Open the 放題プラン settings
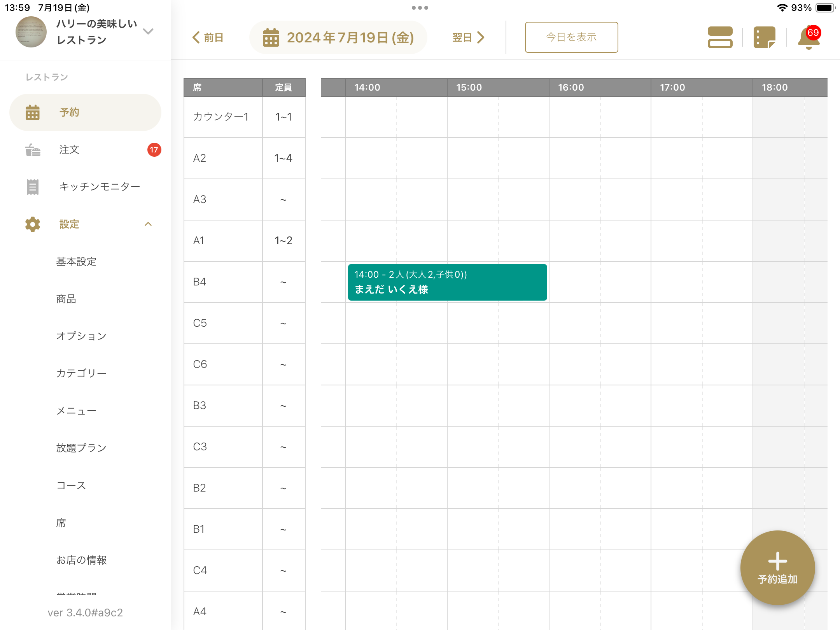840x630 pixels. coord(81,448)
